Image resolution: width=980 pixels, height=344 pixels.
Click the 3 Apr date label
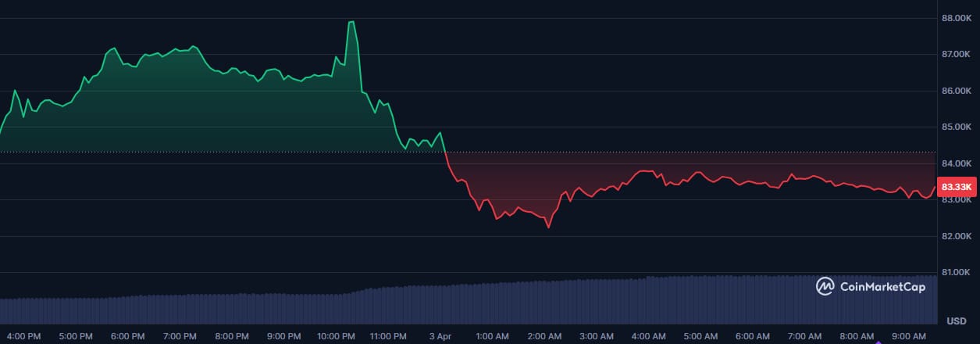(440, 336)
